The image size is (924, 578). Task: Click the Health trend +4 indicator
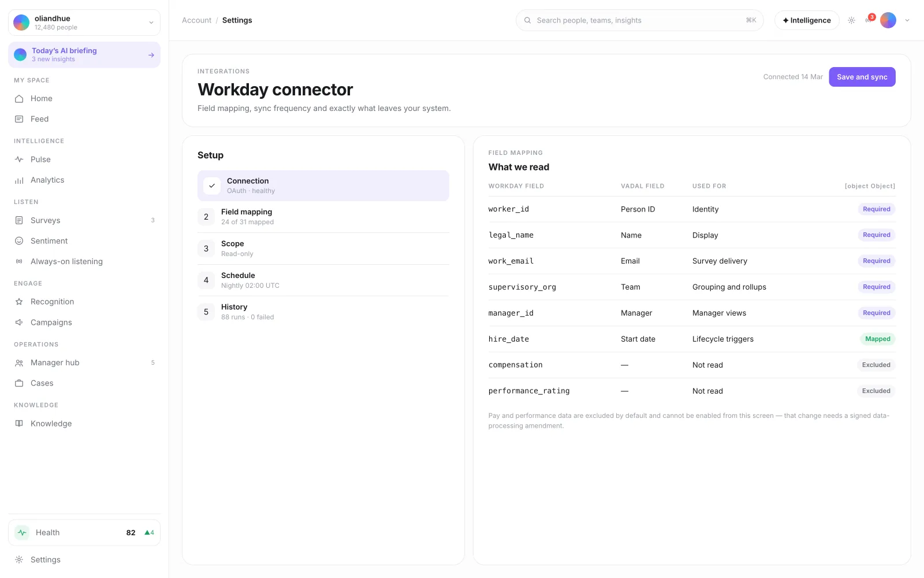pyautogui.click(x=150, y=533)
